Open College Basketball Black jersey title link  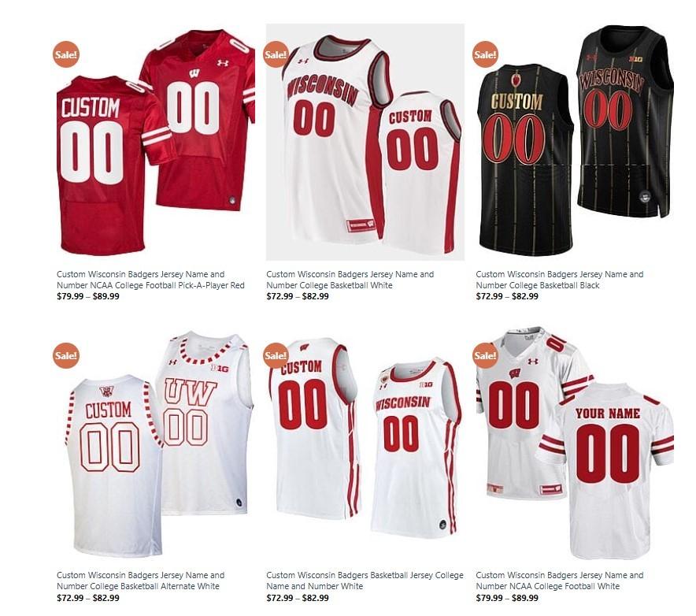pyautogui.click(x=560, y=280)
